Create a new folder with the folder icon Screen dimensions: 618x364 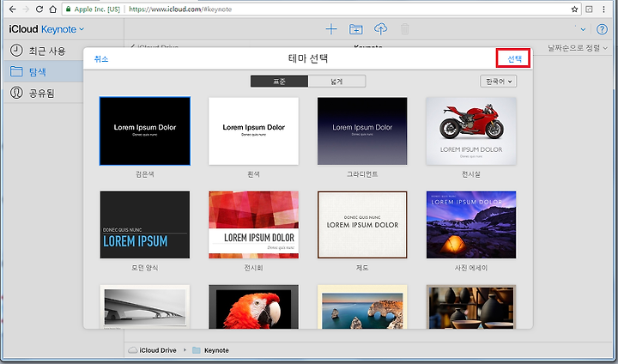click(356, 29)
